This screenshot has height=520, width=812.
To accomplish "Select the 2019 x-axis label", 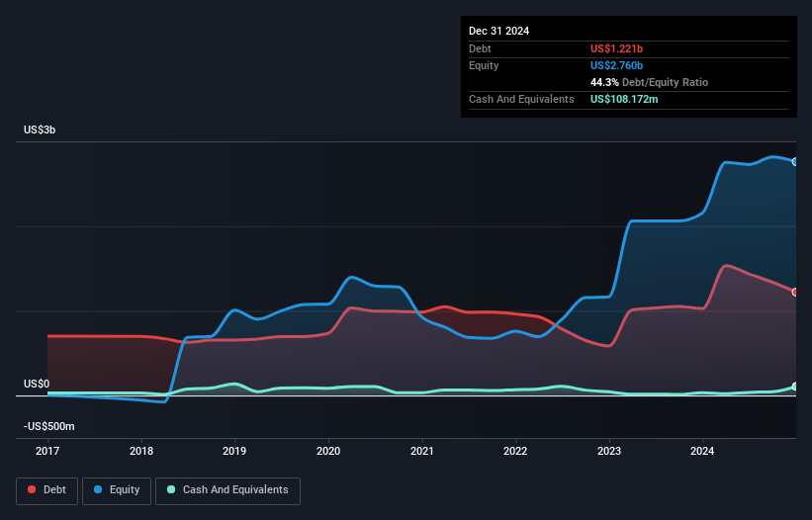I will [x=234, y=451].
